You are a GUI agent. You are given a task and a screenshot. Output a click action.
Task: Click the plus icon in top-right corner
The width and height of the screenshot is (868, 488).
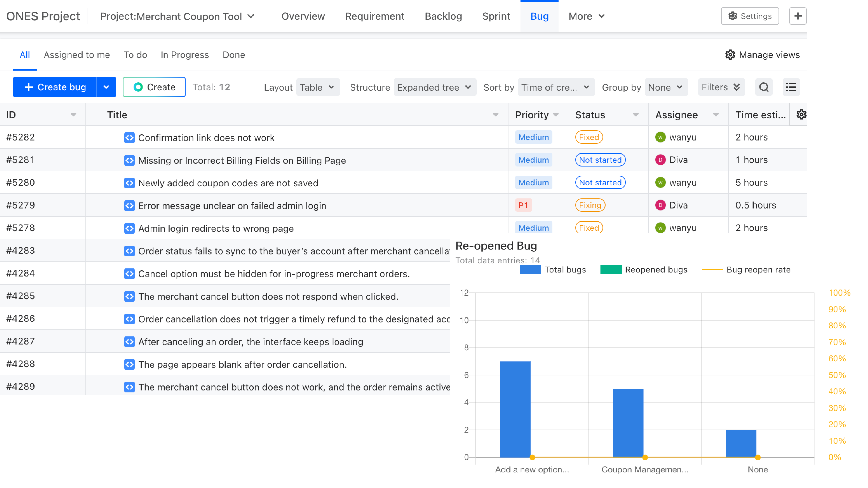coord(797,16)
